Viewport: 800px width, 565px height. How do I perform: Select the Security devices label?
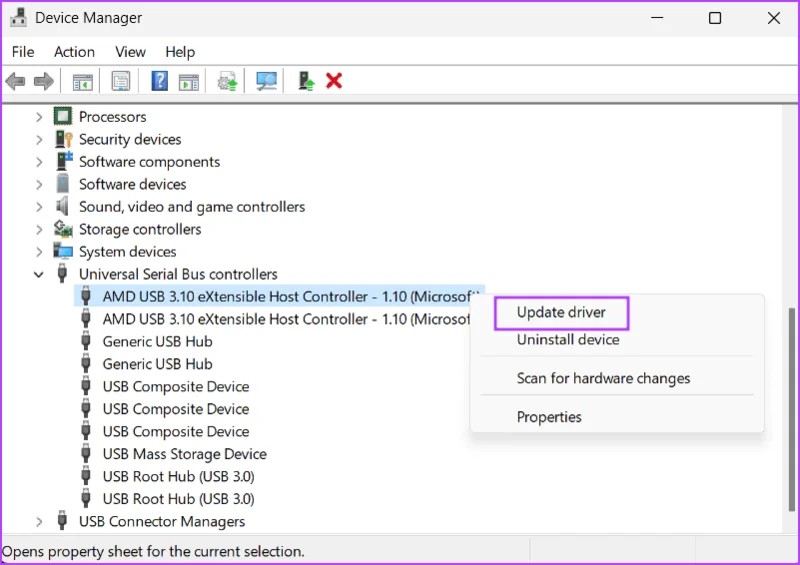tap(130, 139)
